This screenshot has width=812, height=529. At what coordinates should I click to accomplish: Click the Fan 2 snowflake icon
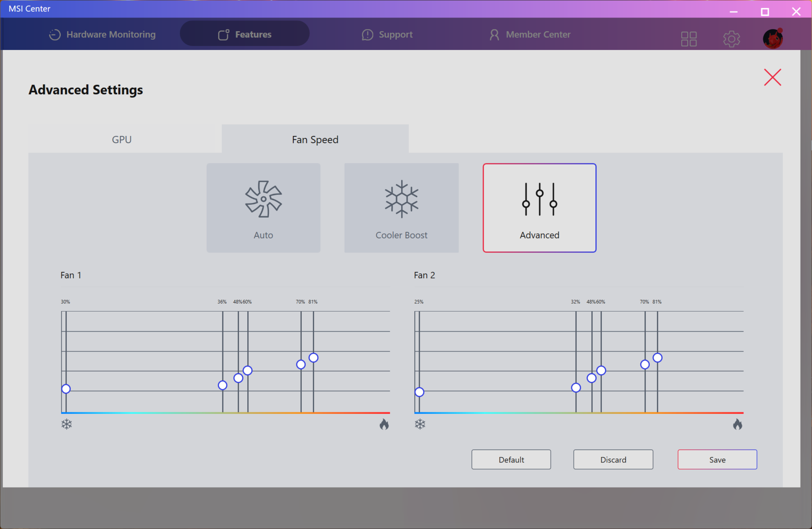(420, 425)
